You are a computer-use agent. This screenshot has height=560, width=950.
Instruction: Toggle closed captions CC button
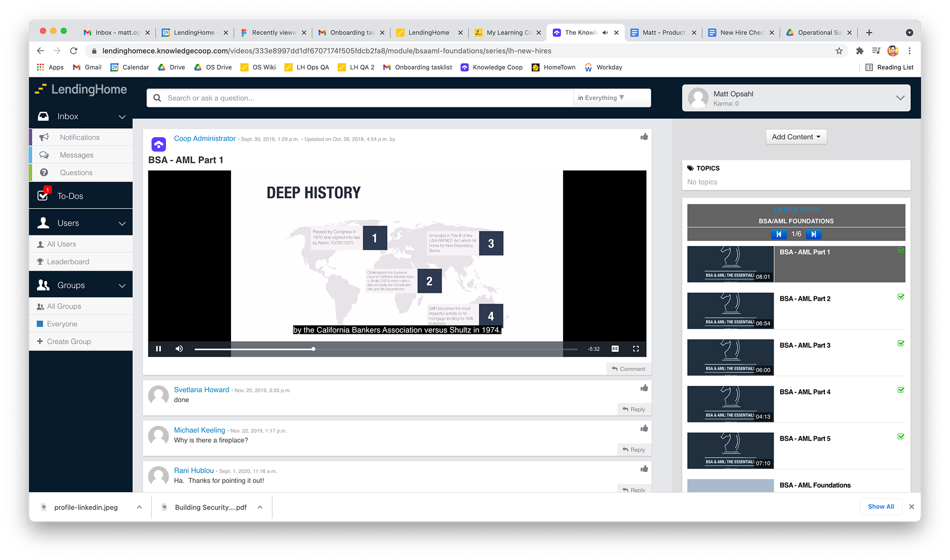point(615,349)
